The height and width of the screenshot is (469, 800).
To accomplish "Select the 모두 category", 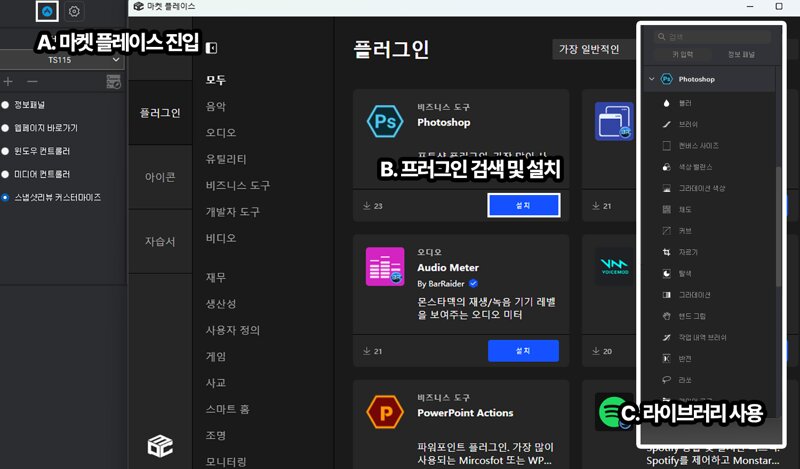I will (216, 80).
